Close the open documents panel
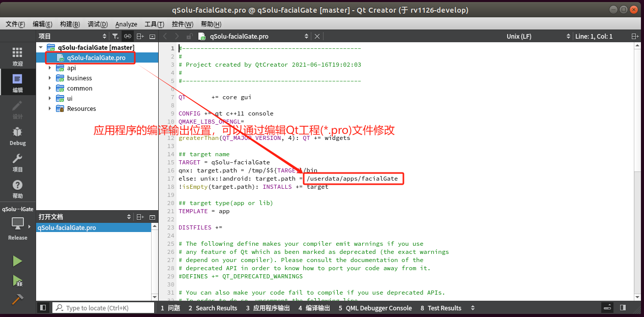644x317 pixels. [152, 217]
